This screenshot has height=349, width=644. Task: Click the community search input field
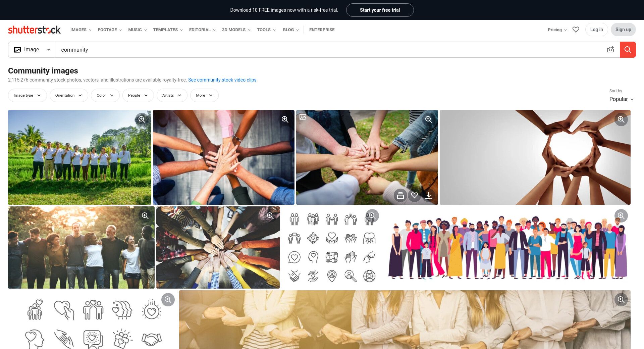[x=329, y=50]
